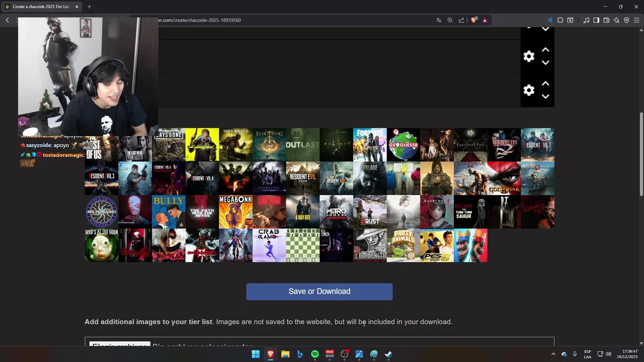Select the chess board thumbnail
Screen dimensions: 644x362
click(x=303, y=245)
